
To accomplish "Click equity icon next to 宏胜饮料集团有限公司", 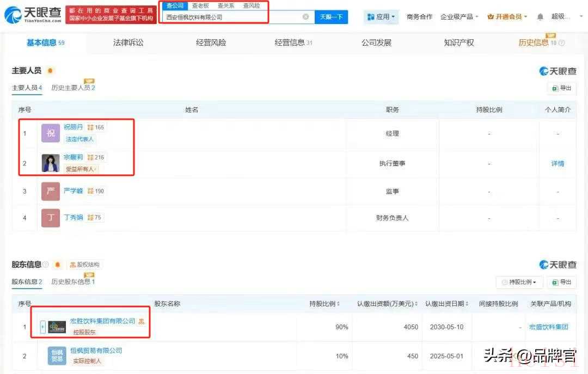I will (x=142, y=321).
